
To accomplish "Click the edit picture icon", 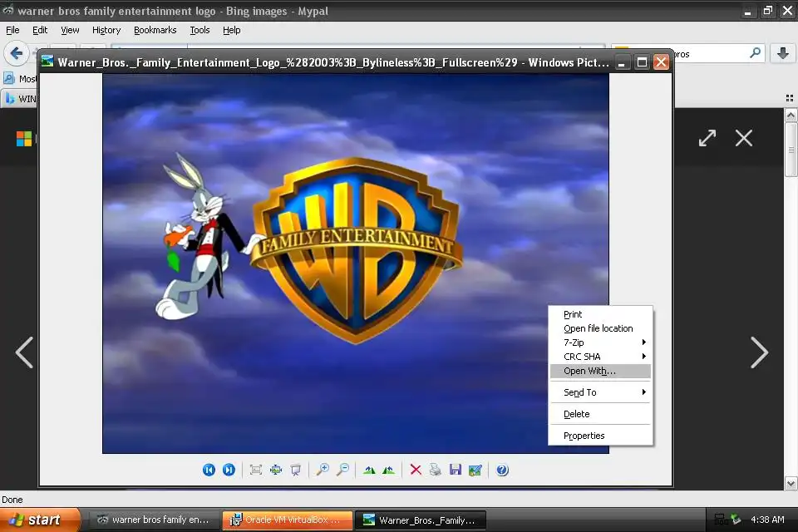I will (475, 470).
